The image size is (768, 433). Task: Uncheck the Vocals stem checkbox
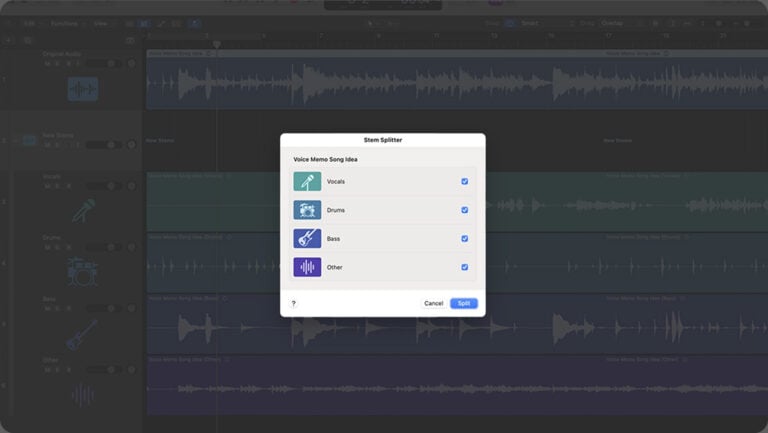[464, 181]
